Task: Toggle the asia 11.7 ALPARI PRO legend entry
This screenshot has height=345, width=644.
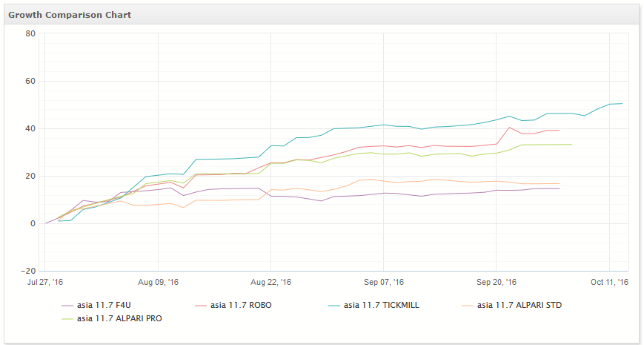Action: [x=112, y=319]
